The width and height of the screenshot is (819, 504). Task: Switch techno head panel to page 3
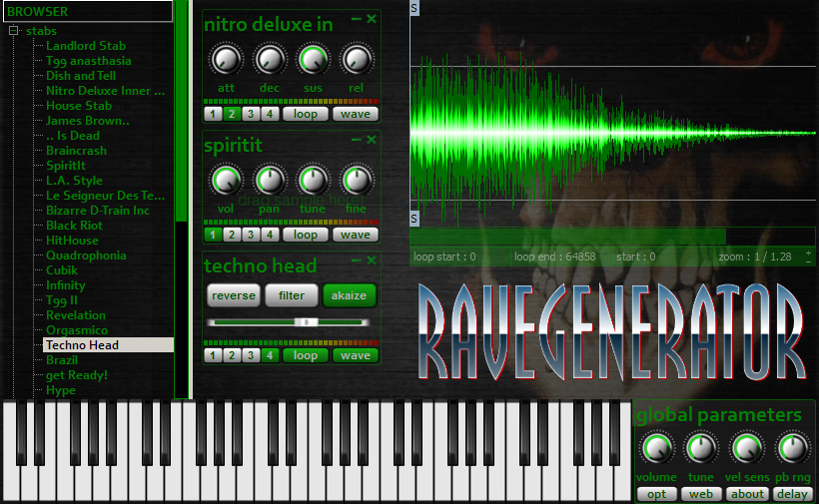pos(251,356)
